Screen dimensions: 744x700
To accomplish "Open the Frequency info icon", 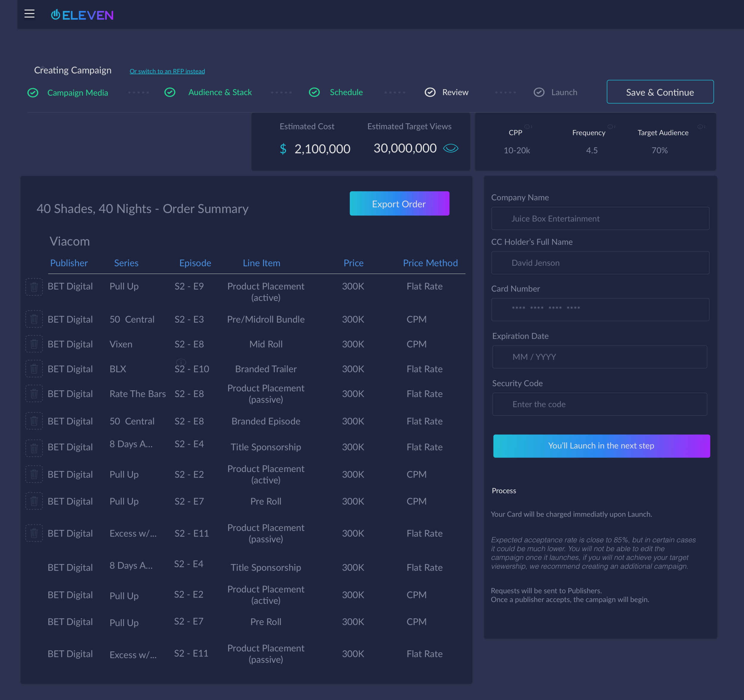I will point(611,127).
